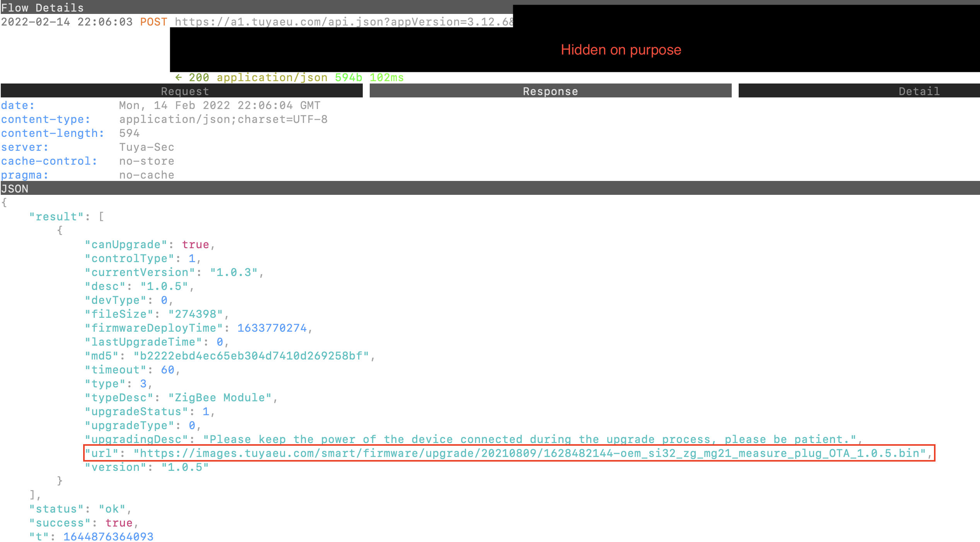
Task: Select the timeout value 60
Action: [x=167, y=370]
